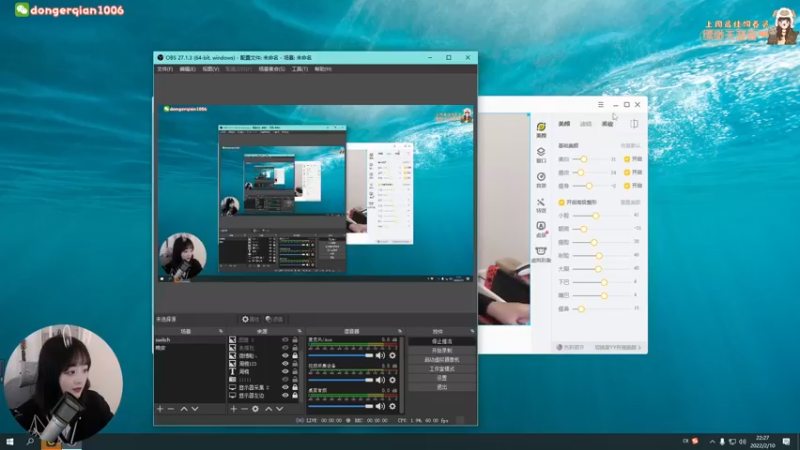Open the 场景集合(S) menu in OBS
This screenshot has width=800, height=450.
(271, 69)
